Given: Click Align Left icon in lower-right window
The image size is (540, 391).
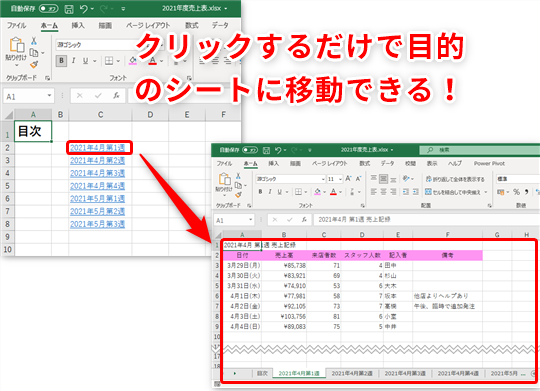Looking at the screenshot, I should [x=373, y=192].
